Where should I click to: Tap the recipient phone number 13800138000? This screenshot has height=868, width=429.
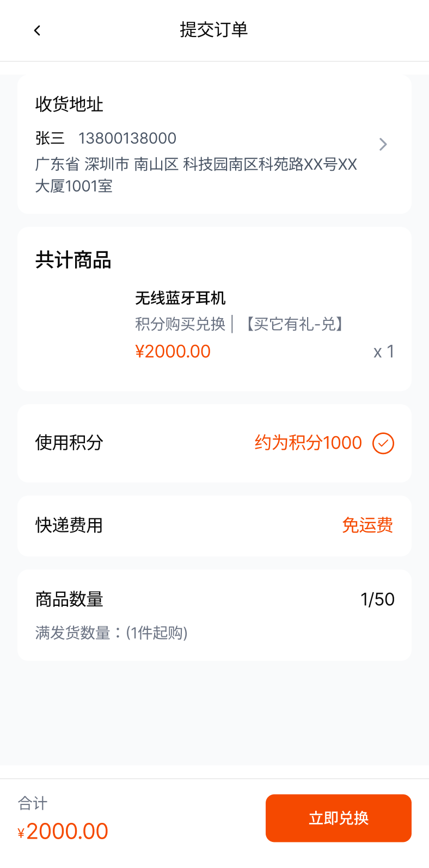[x=127, y=138]
